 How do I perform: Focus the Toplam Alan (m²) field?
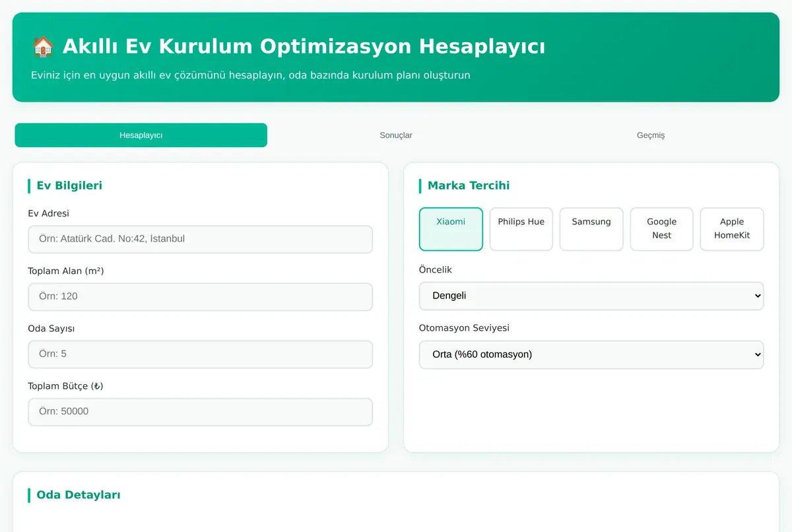tap(200, 296)
